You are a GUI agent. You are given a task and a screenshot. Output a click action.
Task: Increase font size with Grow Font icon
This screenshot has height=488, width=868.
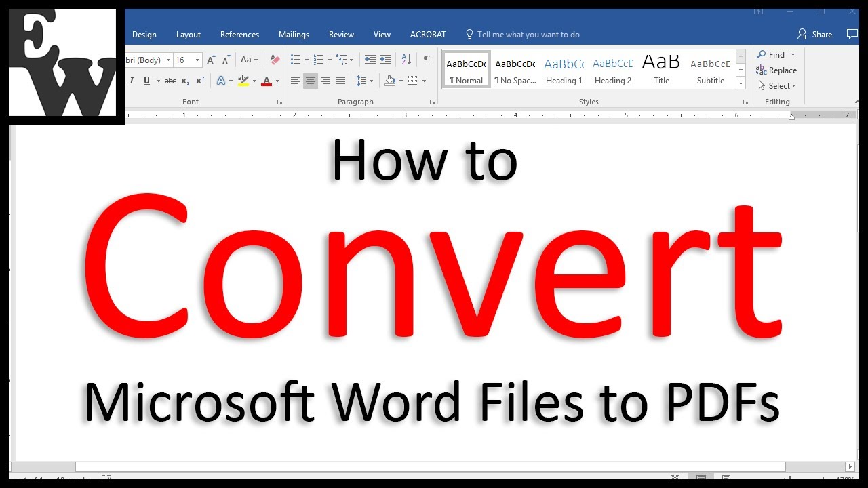click(212, 60)
